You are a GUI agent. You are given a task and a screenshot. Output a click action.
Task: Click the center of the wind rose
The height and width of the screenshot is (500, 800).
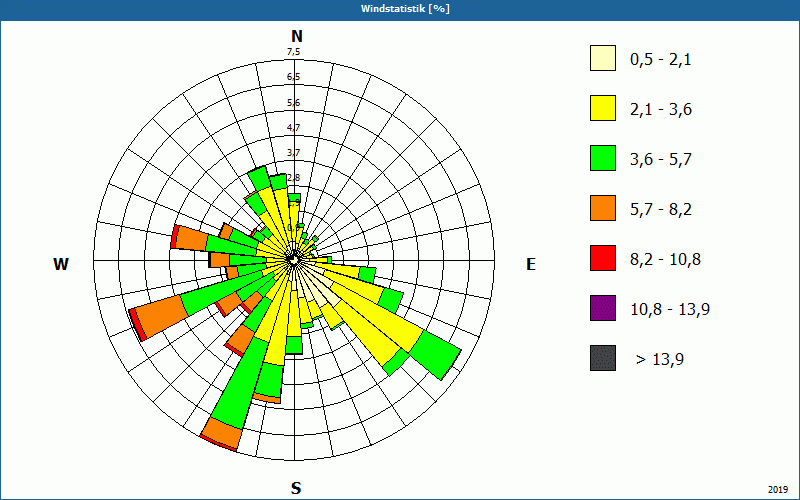(x=294, y=260)
